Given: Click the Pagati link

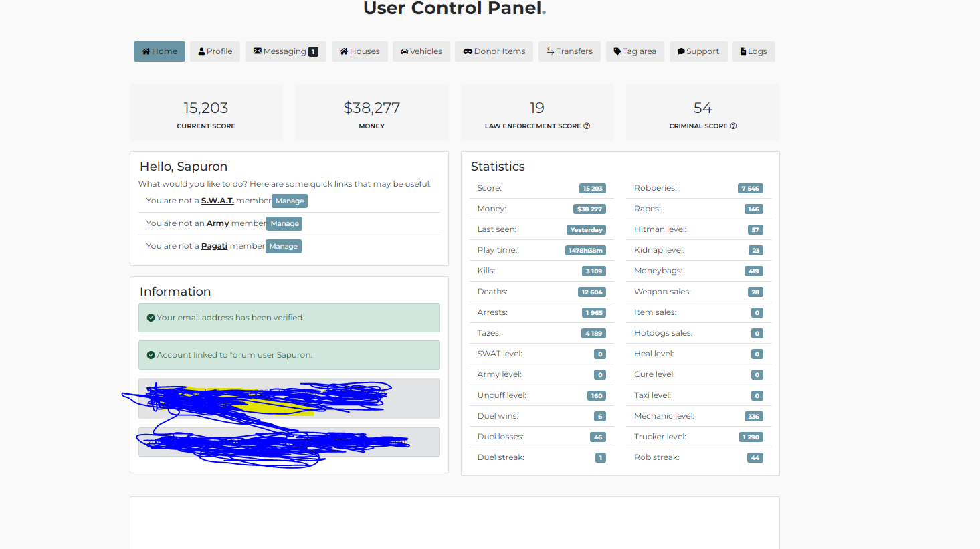Looking at the screenshot, I should click(214, 246).
